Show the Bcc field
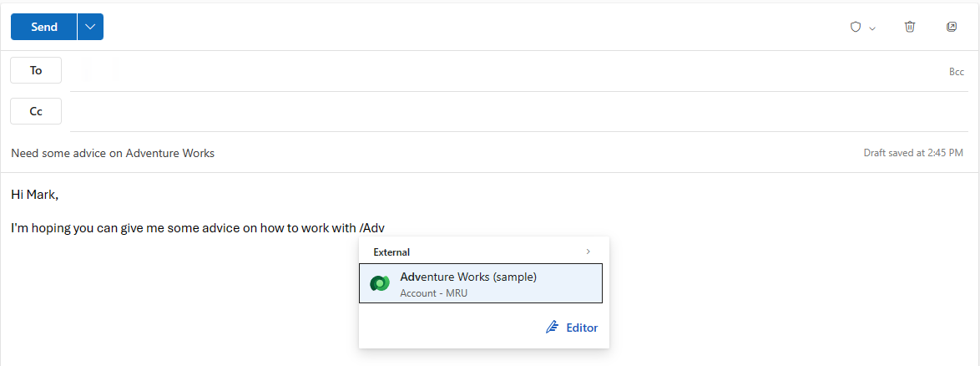980x366 pixels. 957,72
